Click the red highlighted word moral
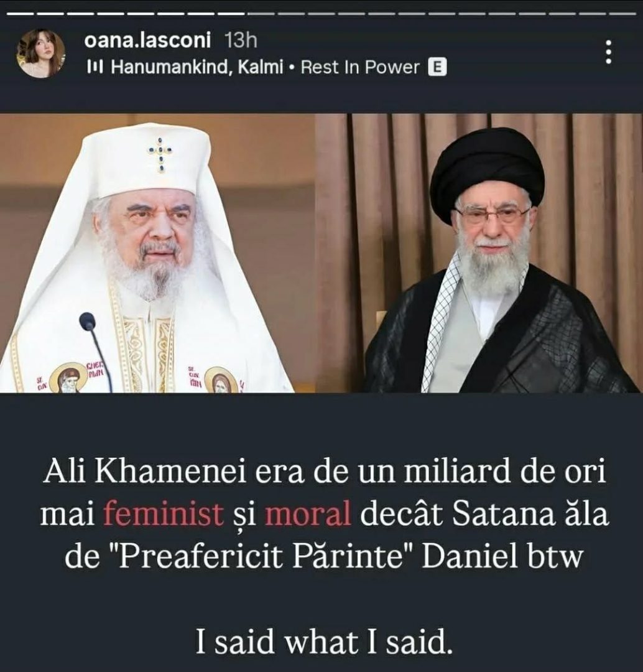The width and height of the screenshot is (643, 672). [x=308, y=515]
